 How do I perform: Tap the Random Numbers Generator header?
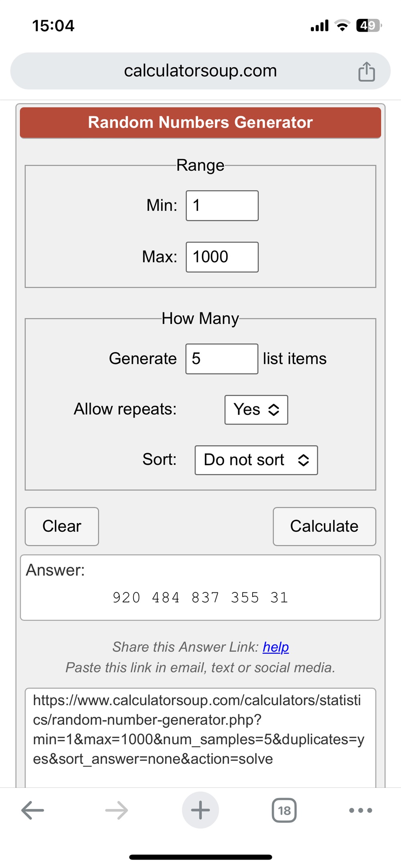200,123
